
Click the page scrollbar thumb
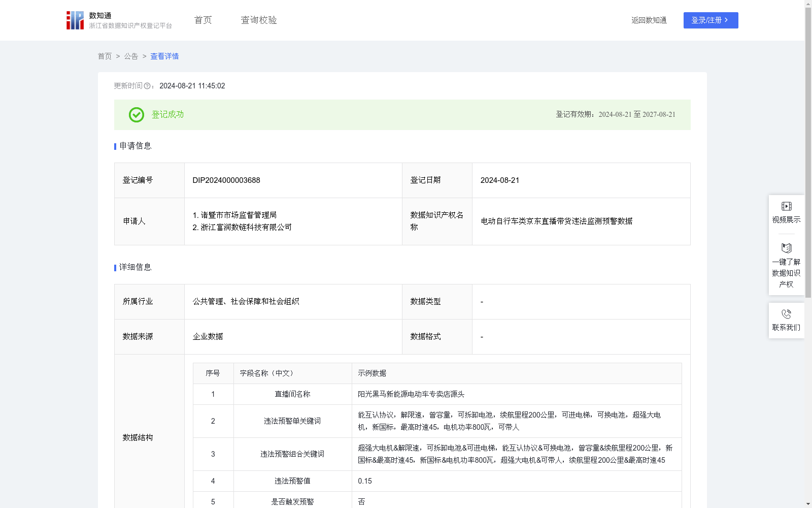(x=808, y=152)
